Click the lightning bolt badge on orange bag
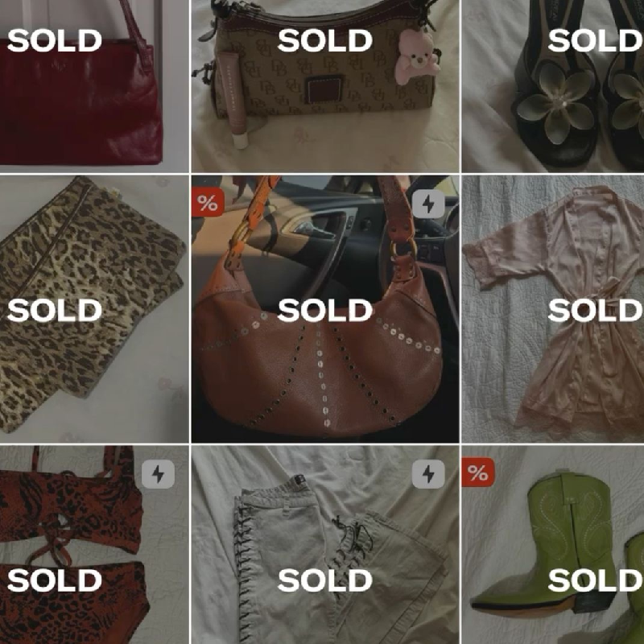Screen dimensions: 644x644 coord(428,204)
